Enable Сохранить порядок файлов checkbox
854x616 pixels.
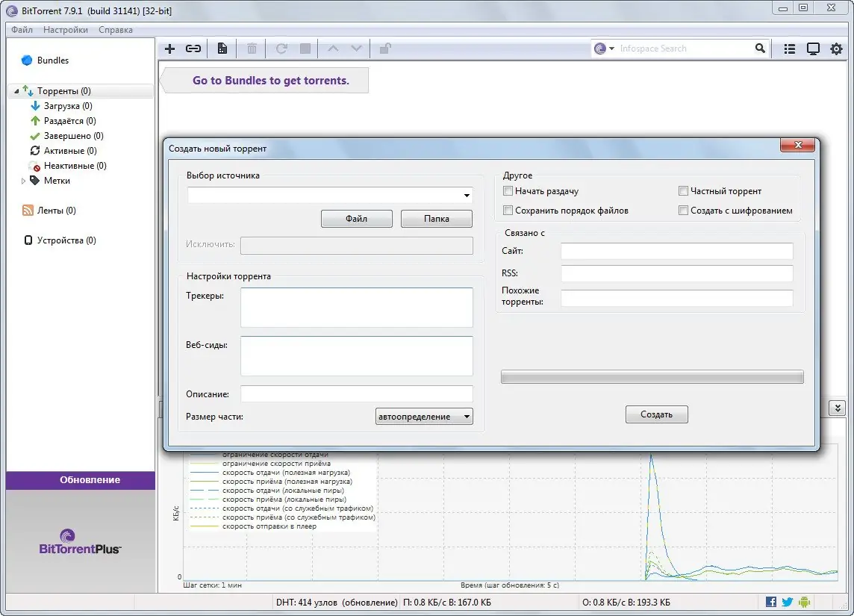508,211
